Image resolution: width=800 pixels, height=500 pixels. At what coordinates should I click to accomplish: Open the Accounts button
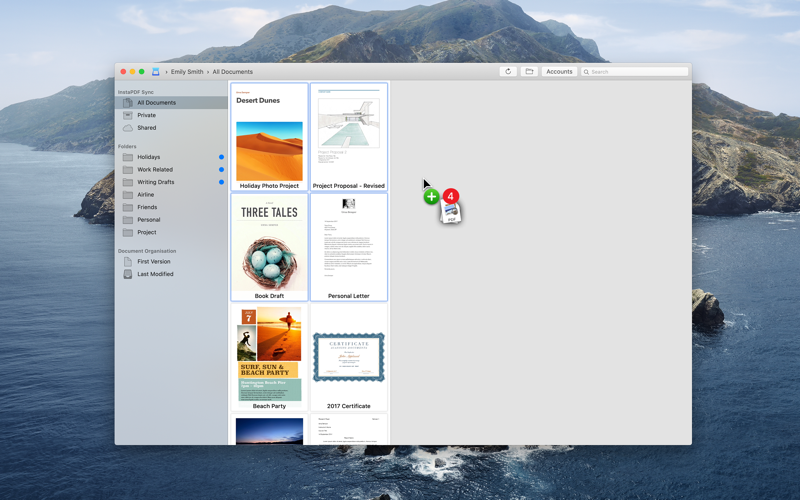(x=559, y=72)
